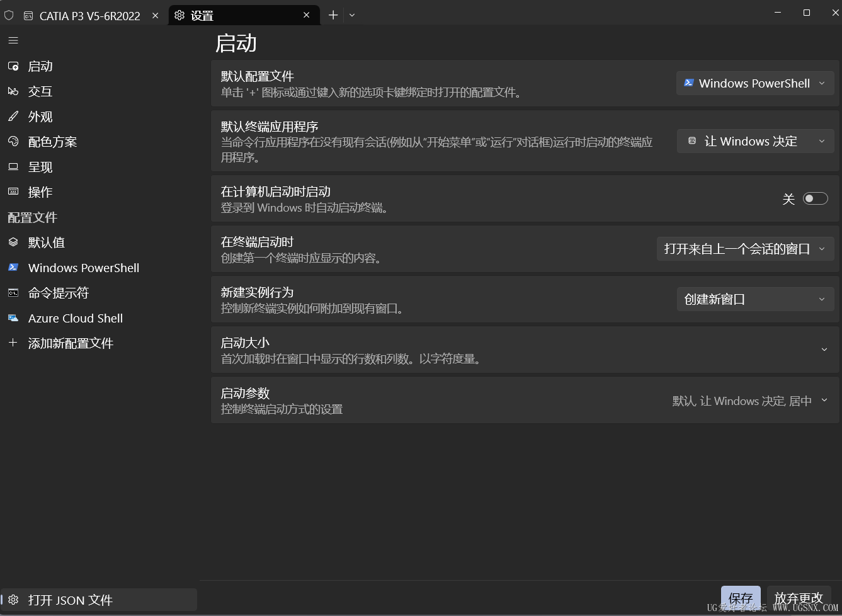Click the 命令提示符 cmd icon
The height and width of the screenshot is (616, 842).
pos(13,292)
